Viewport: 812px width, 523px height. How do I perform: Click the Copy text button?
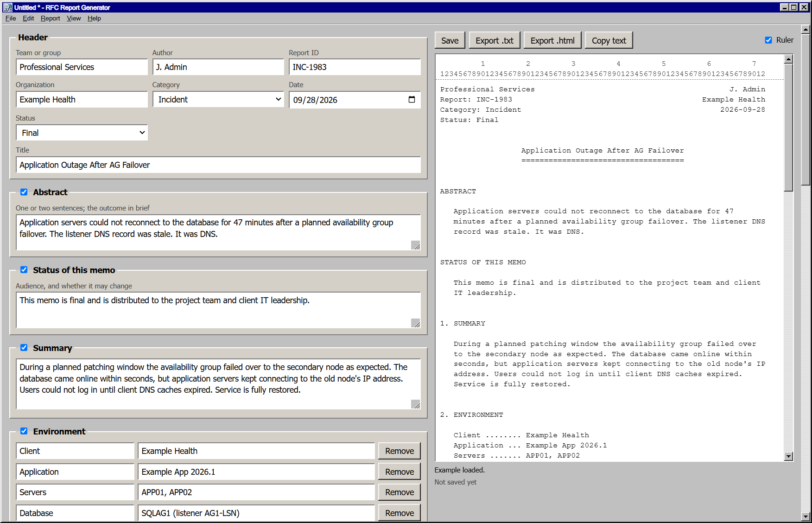(x=609, y=40)
